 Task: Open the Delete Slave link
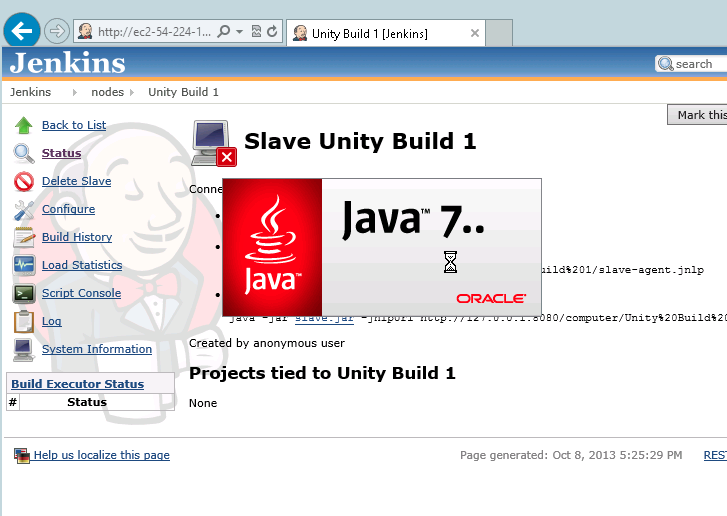[x=77, y=181]
